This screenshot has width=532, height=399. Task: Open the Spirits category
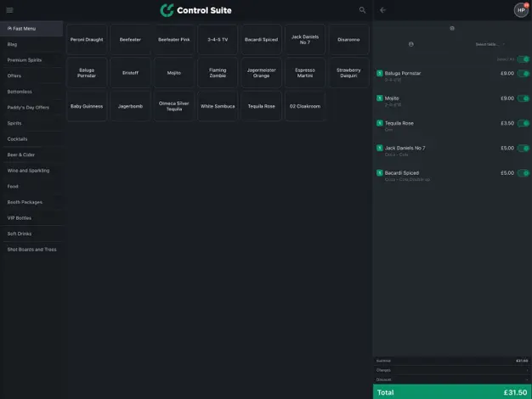coord(31,123)
